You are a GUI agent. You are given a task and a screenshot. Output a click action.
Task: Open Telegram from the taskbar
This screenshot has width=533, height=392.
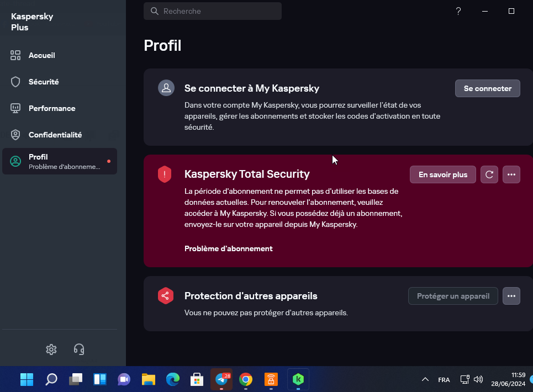click(x=221, y=379)
